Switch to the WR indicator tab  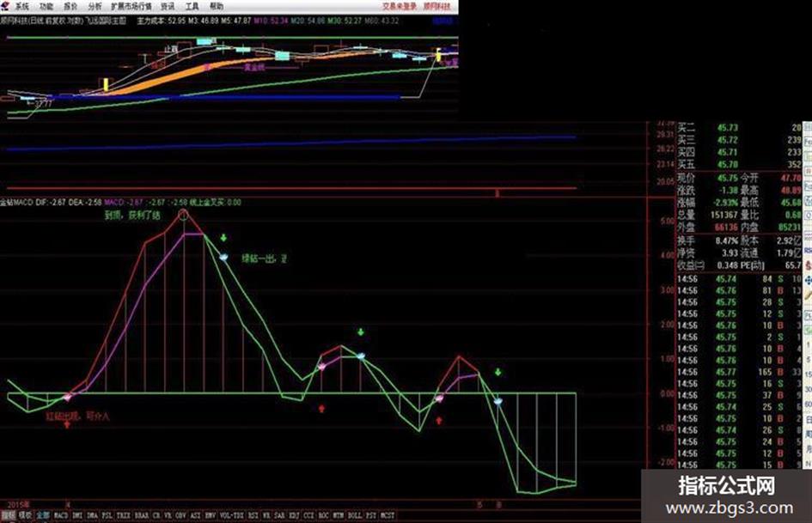[266, 515]
